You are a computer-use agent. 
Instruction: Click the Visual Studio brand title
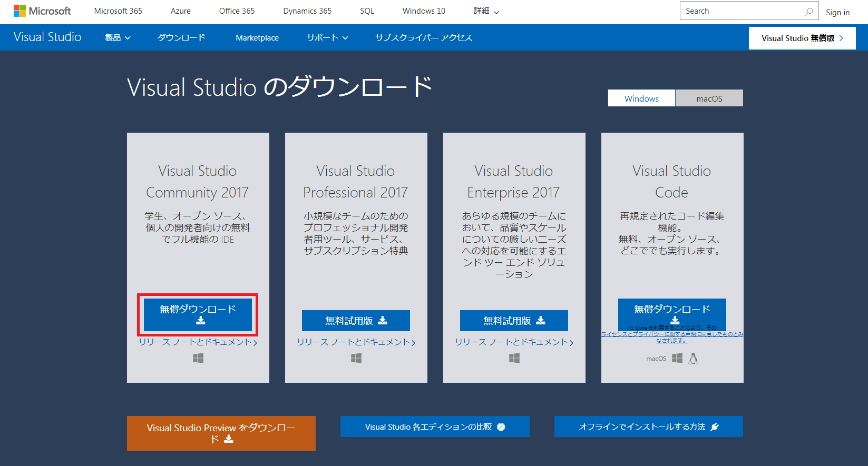click(x=47, y=37)
